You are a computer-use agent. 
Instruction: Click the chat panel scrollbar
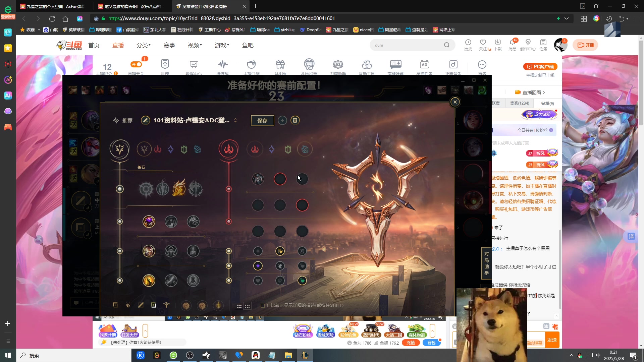point(560,269)
